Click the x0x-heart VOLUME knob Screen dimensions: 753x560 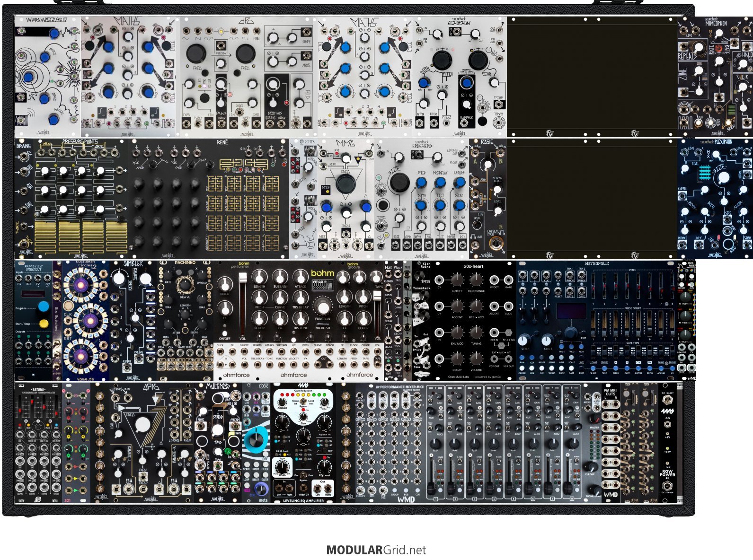(x=476, y=359)
